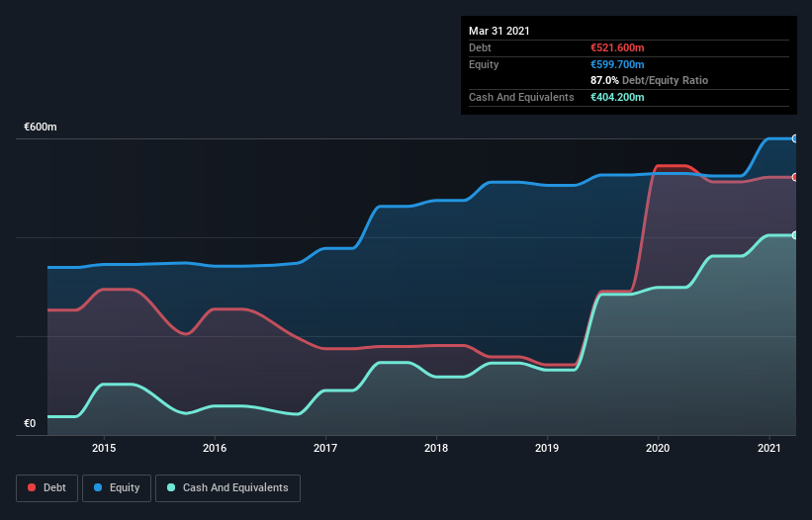Screen dimensions: 812x520
Task: Click the 2019 x-axis label
Action: pos(547,448)
